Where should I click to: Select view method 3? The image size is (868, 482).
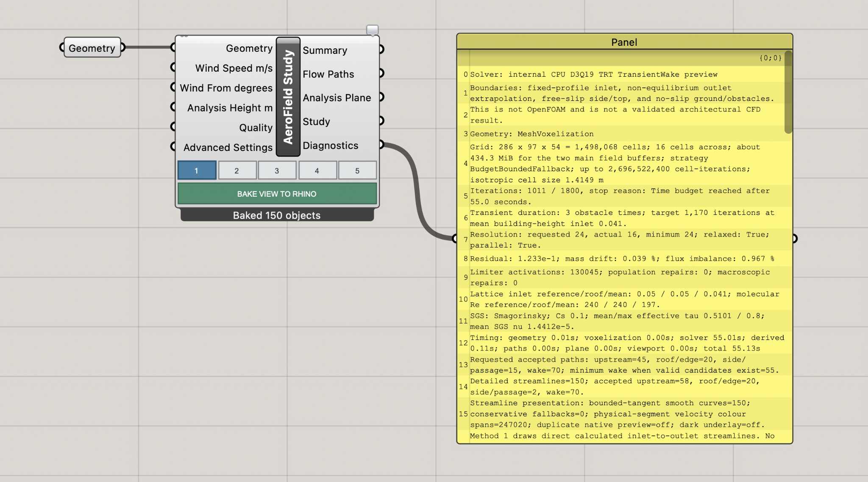(x=277, y=170)
